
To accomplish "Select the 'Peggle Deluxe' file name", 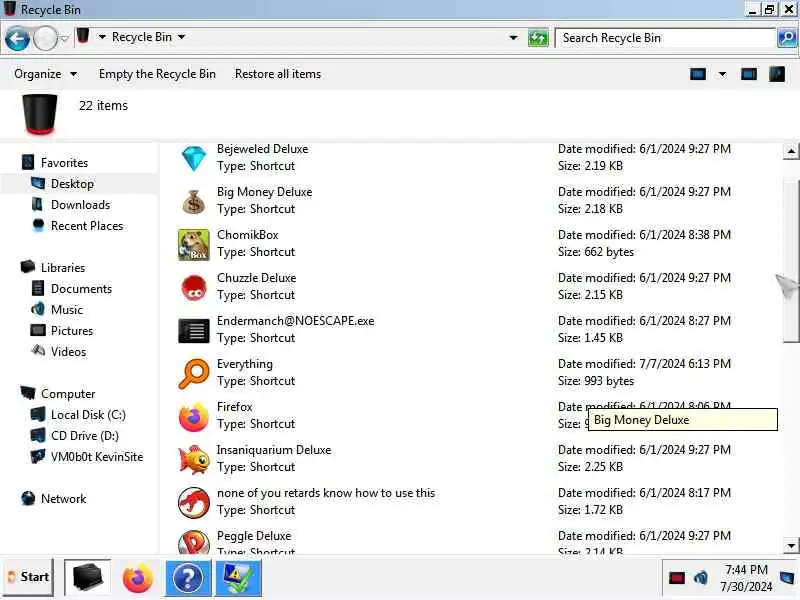I will click(x=254, y=536).
